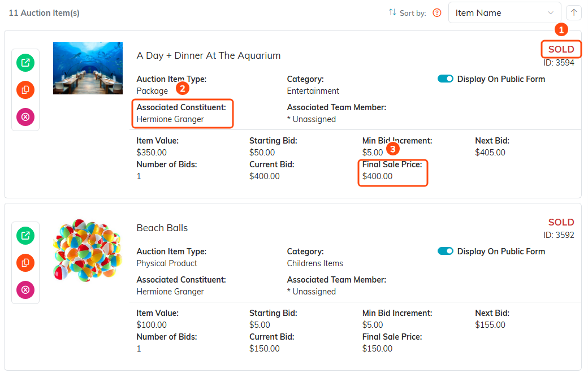Open the Aquarium item with the green icon
The height and width of the screenshot is (373, 588).
25,63
